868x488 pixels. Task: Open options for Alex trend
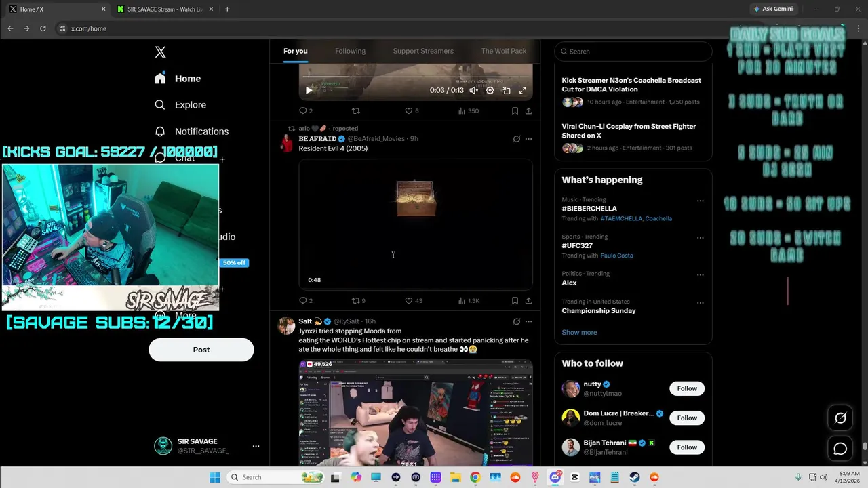click(x=701, y=275)
